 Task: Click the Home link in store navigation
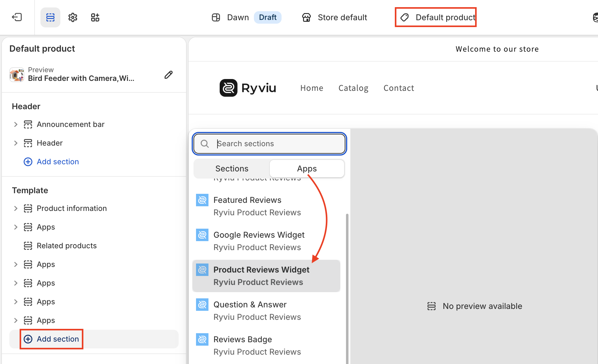tap(312, 88)
